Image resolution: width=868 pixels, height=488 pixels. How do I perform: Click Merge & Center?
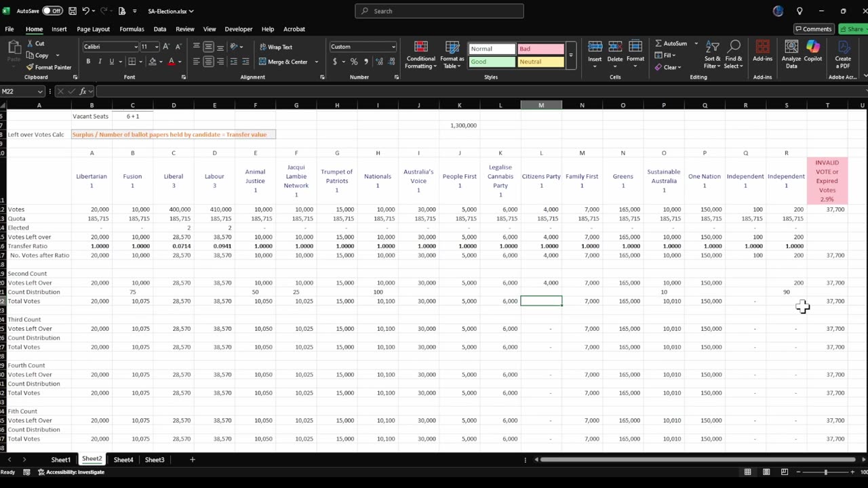[x=283, y=62]
